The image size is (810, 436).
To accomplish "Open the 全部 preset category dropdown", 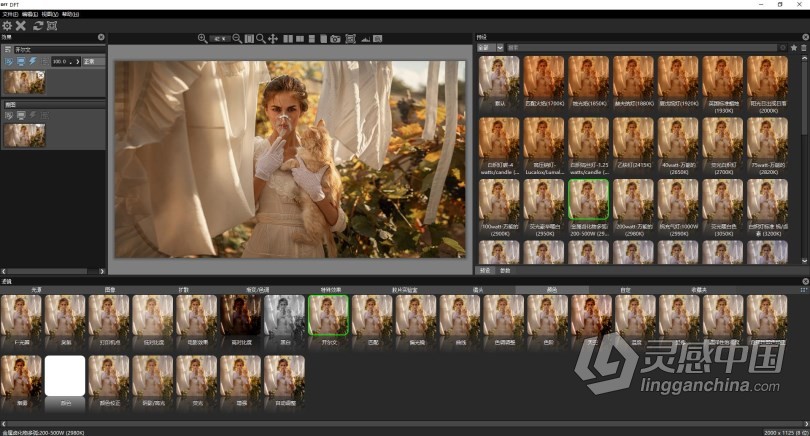I will click(x=490, y=48).
